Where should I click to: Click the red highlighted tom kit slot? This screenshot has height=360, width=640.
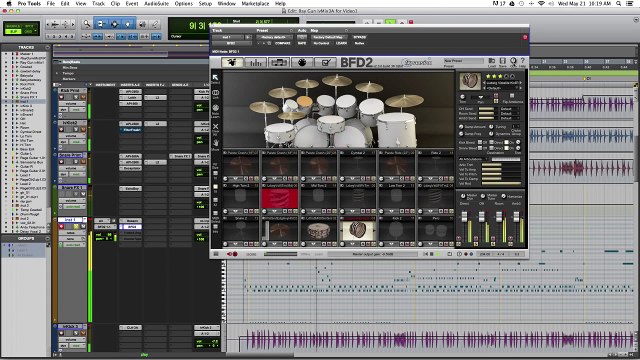pyautogui.click(x=280, y=198)
